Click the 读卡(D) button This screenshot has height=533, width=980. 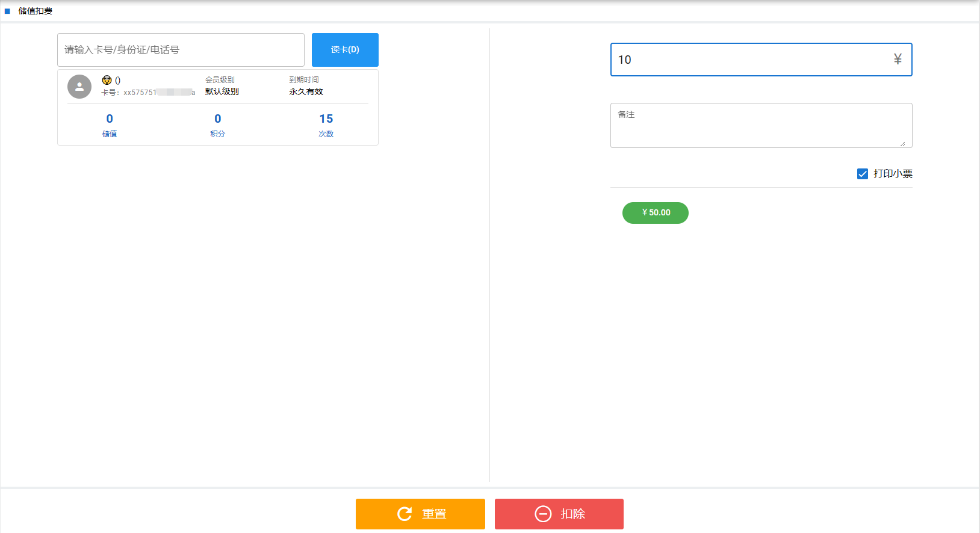coord(345,50)
